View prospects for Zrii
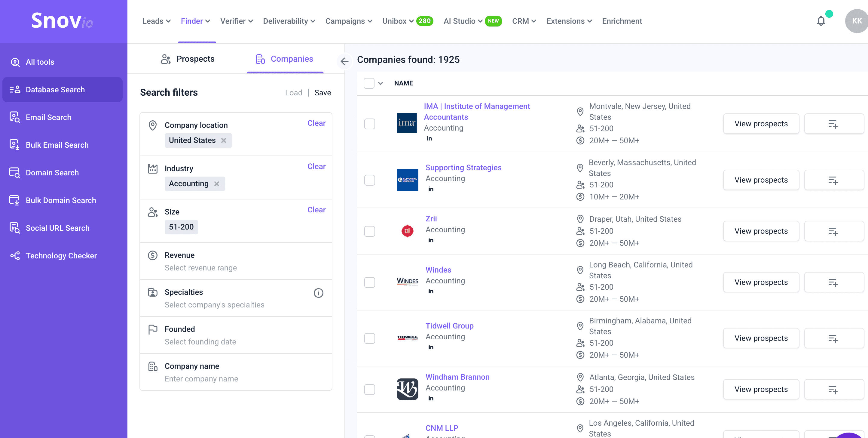 761,231
